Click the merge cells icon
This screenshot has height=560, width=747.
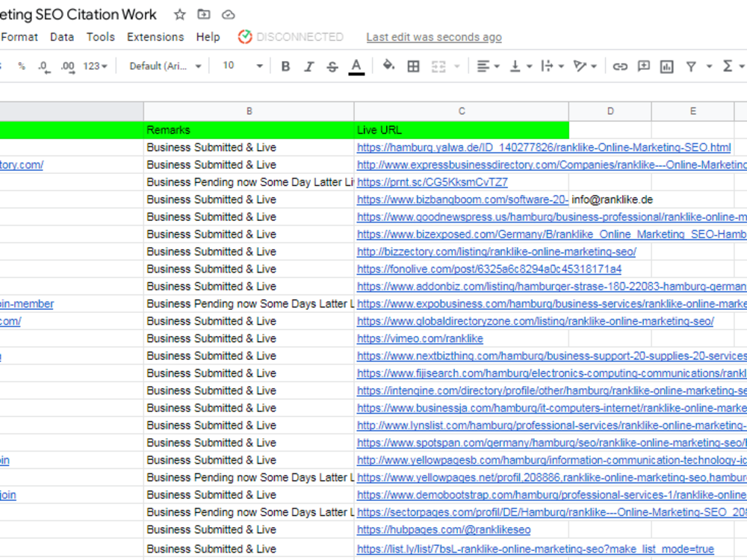438,66
